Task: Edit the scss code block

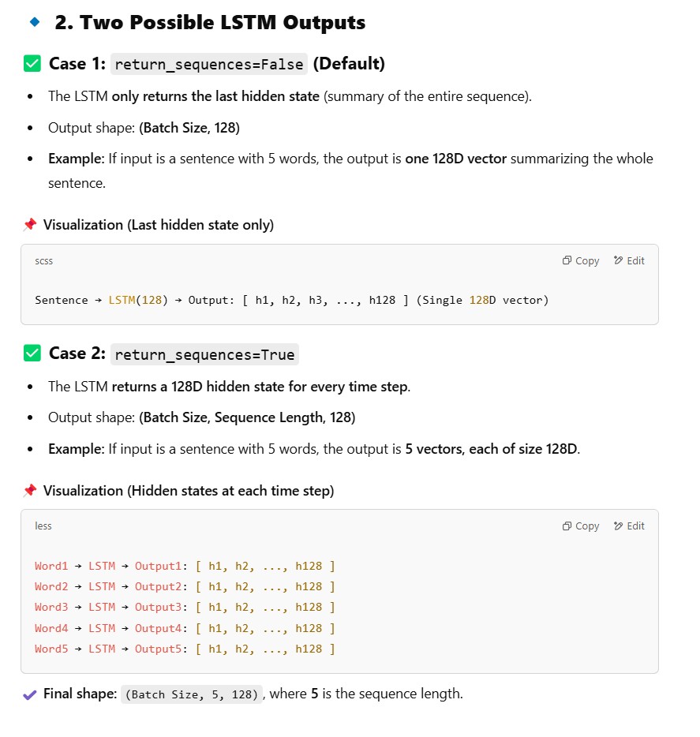Action: click(628, 260)
